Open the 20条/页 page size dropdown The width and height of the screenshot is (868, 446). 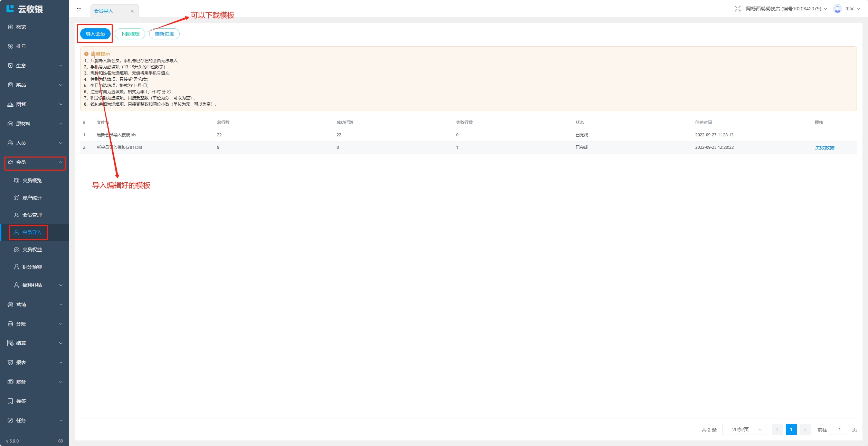click(744, 429)
